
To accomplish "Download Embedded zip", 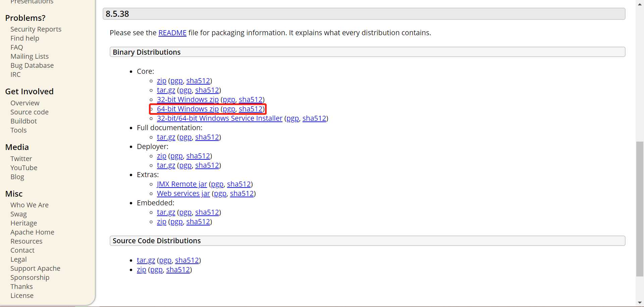I will pyautogui.click(x=162, y=222).
